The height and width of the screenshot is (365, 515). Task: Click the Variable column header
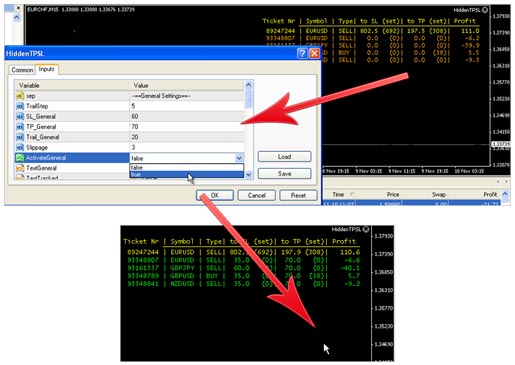point(72,86)
